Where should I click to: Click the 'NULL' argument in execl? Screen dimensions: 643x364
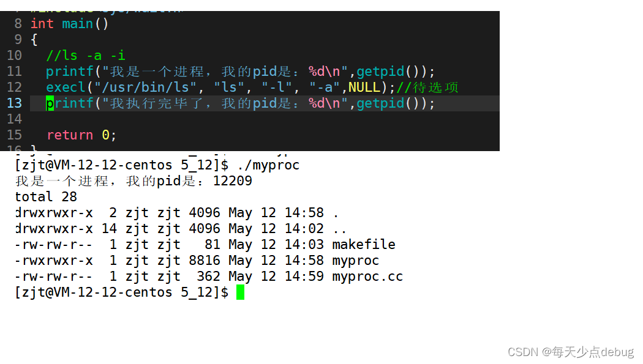click(x=364, y=87)
